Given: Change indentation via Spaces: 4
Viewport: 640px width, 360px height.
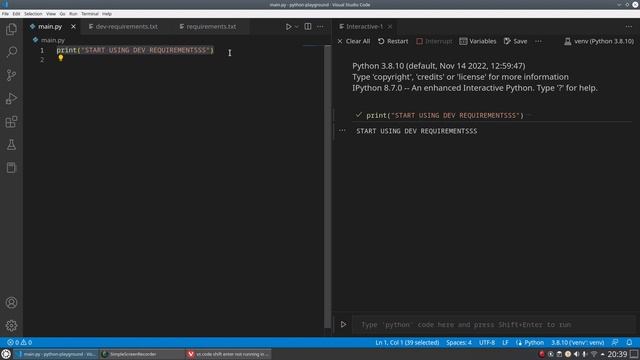Looking at the screenshot, I should (459, 342).
